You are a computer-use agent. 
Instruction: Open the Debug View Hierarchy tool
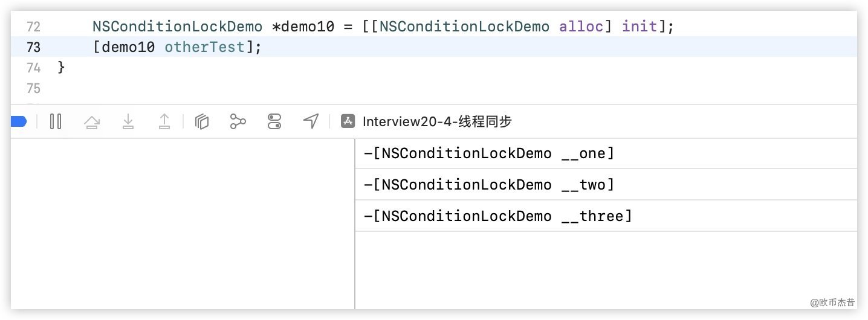click(x=202, y=122)
